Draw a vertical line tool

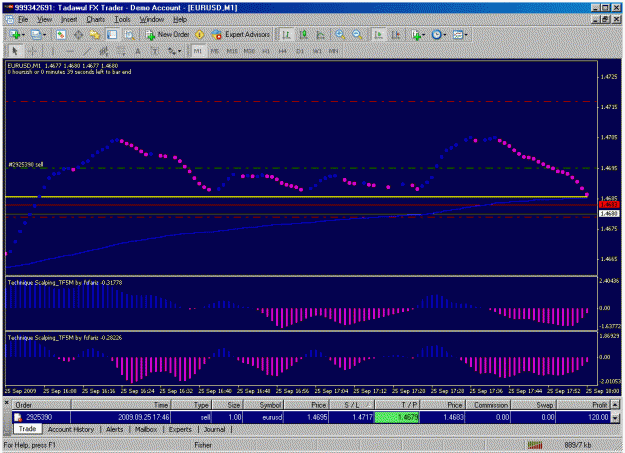coord(52,51)
